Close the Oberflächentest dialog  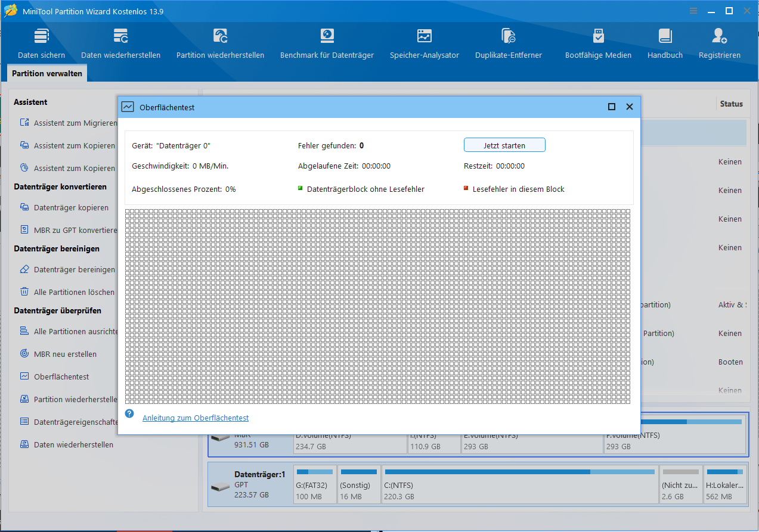[x=629, y=107]
